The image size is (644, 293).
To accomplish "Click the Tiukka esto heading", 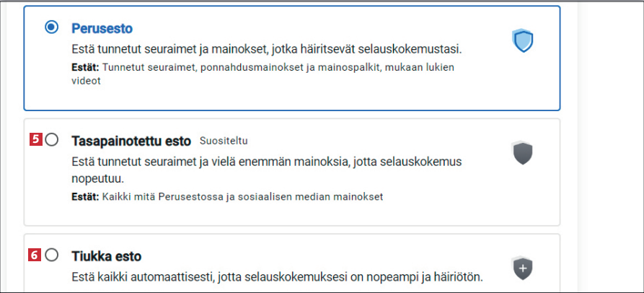I will point(107,256).
